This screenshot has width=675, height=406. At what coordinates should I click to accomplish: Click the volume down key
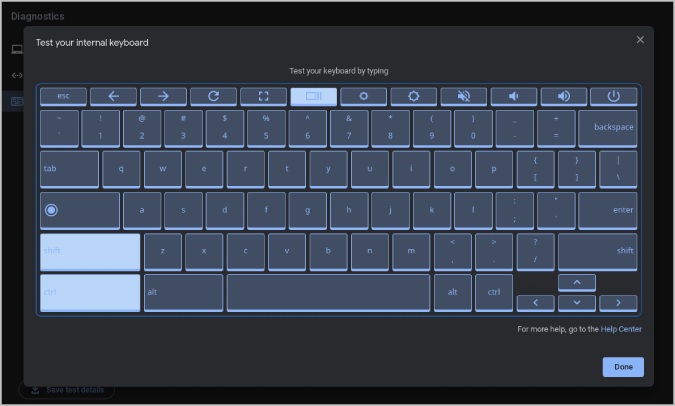click(x=514, y=96)
